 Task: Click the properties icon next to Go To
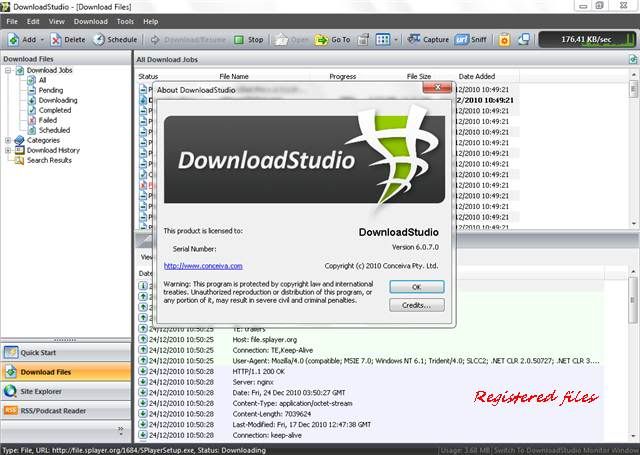363,40
